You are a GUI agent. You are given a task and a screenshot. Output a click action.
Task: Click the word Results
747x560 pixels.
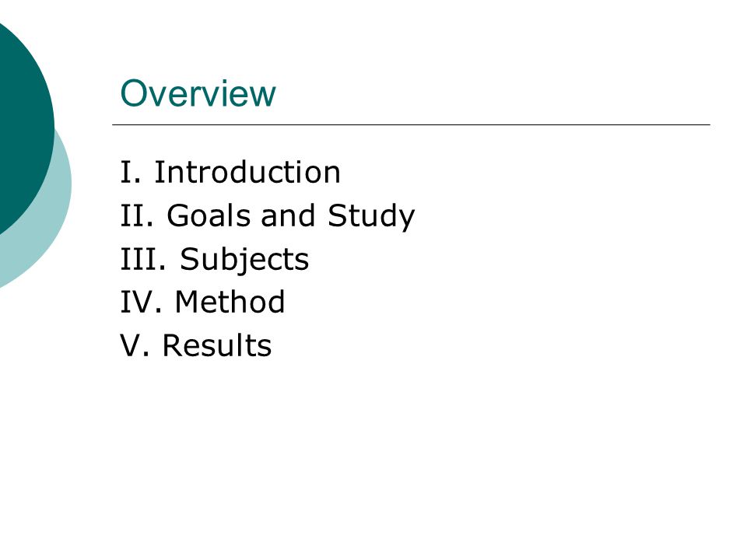[217, 345]
